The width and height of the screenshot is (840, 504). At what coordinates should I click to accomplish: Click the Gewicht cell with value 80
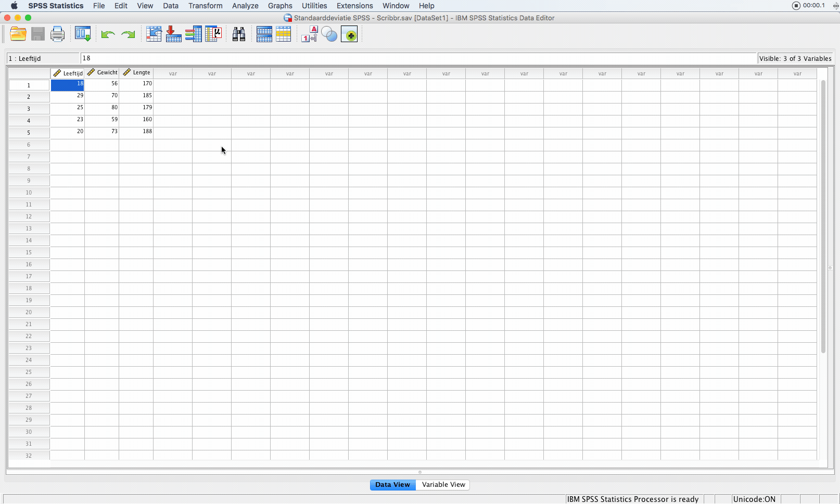[x=102, y=109]
